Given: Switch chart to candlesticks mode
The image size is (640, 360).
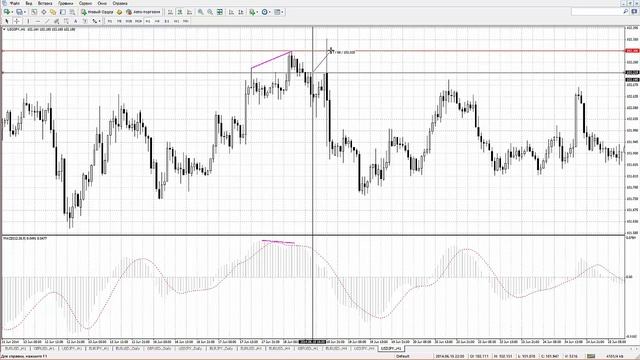Looking at the screenshot, I should point(180,12).
